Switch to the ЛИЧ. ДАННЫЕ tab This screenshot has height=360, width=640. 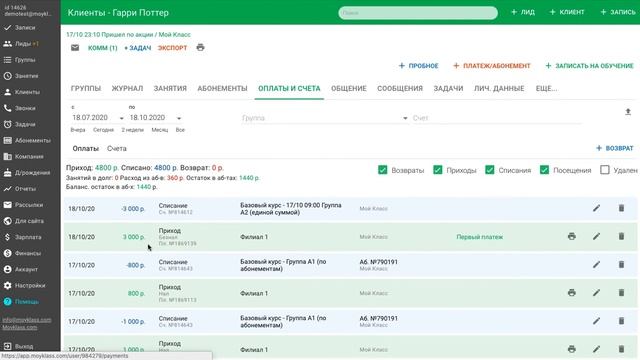pos(499,89)
